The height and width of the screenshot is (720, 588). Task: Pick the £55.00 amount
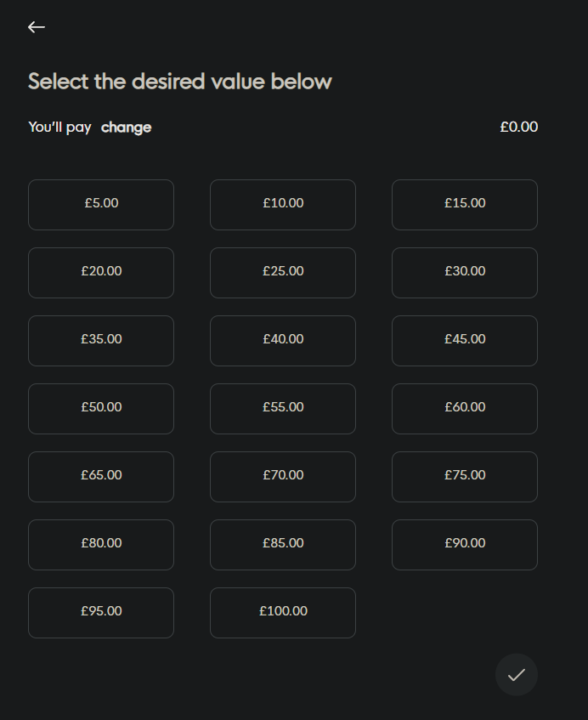point(283,408)
